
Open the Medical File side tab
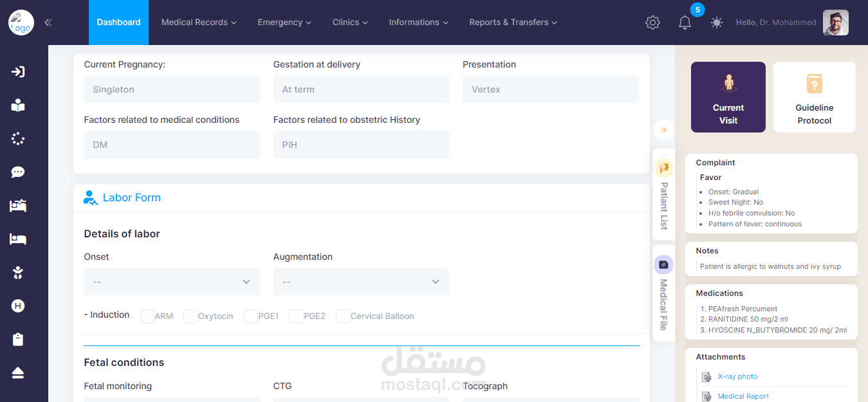663,293
